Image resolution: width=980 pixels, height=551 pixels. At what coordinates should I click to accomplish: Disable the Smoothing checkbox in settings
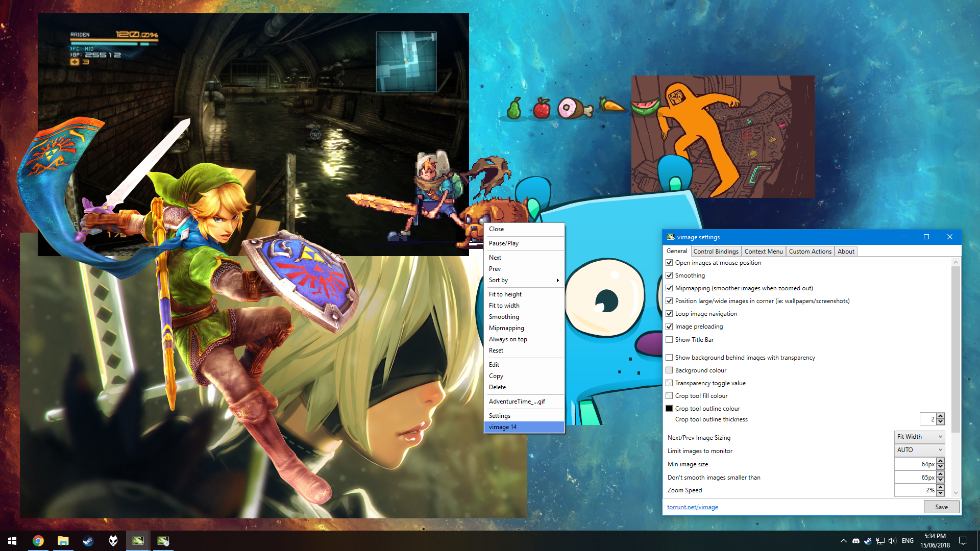point(669,275)
